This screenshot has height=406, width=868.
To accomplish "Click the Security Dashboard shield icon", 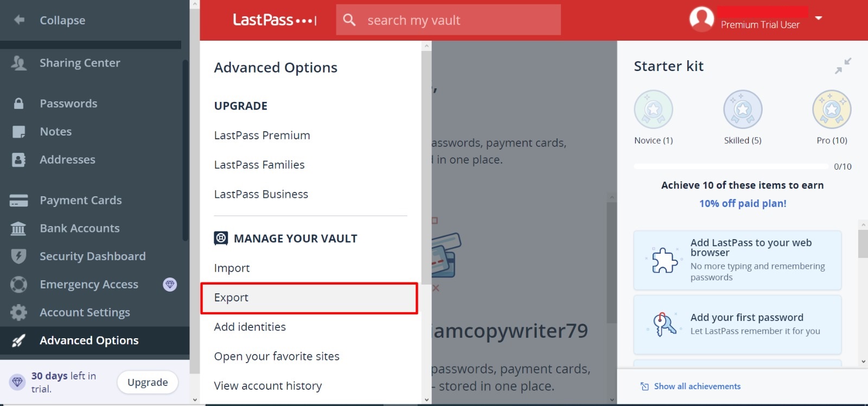I will pyautogui.click(x=18, y=256).
